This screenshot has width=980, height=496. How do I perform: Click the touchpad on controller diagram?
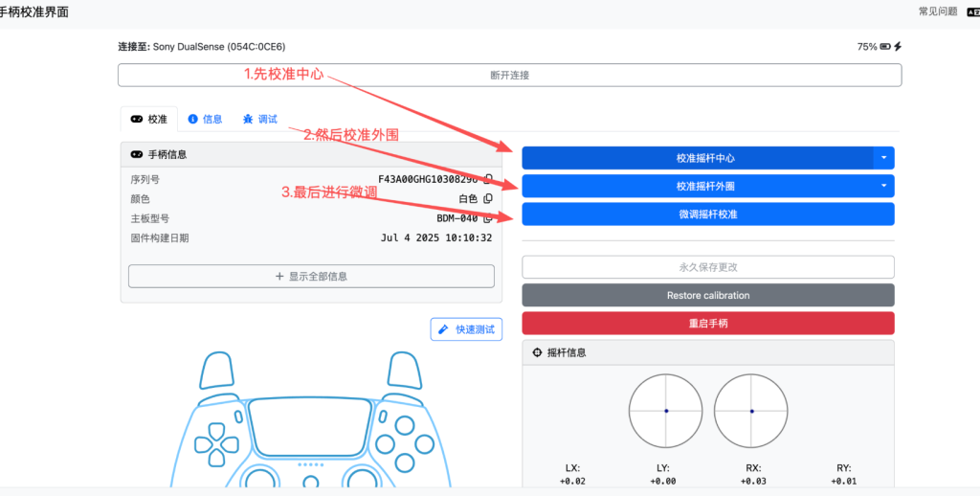311,425
